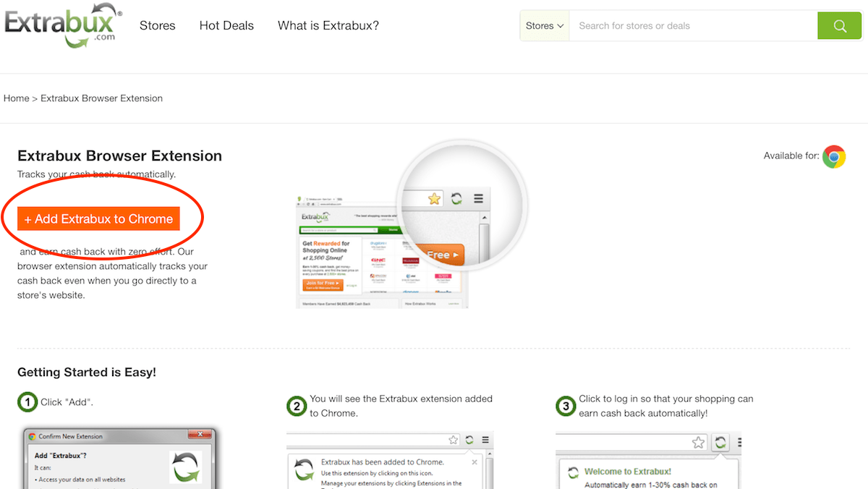Click the Getting Started is Easy! heading
The width and height of the screenshot is (868, 489).
coord(87,373)
